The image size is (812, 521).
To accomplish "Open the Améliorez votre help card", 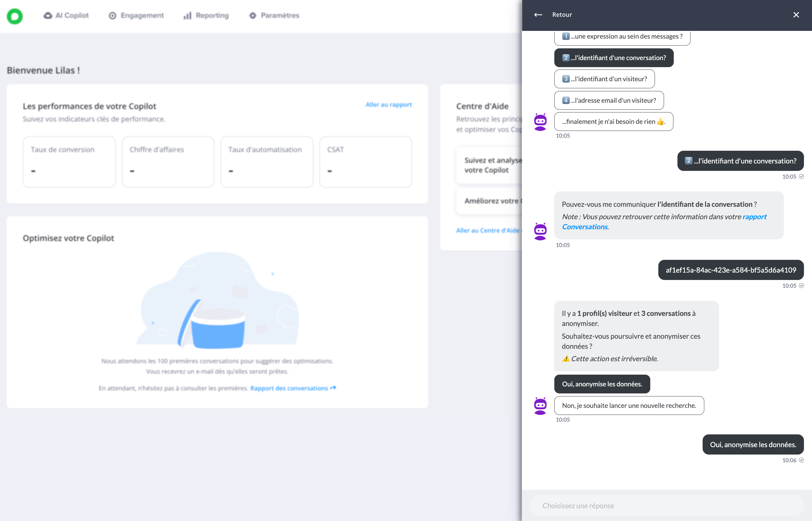I will (x=489, y=201).
